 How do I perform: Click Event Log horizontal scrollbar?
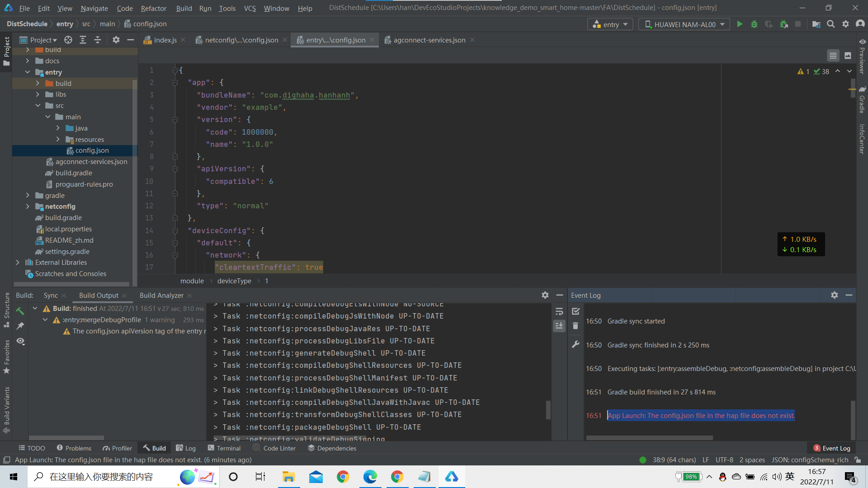click(x=649, y=438)
